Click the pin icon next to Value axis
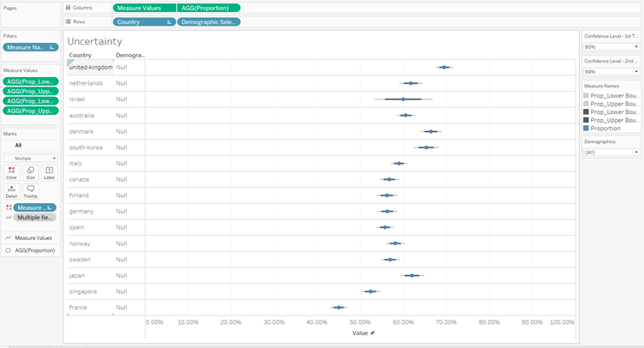Screen dimensions: 644x348 coord(373,333)
